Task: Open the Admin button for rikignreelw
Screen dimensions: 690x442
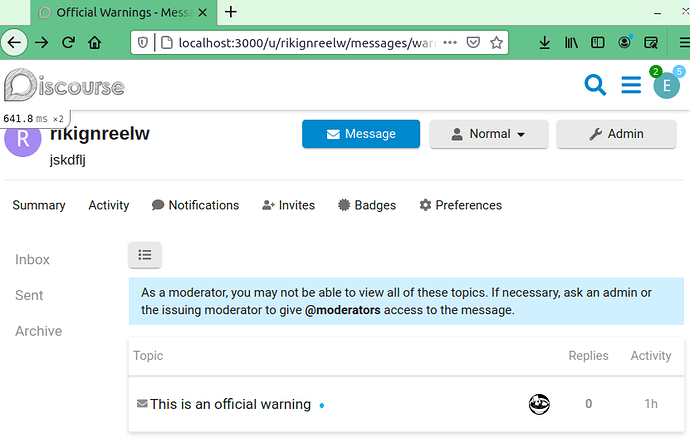Action: [x=616, y=134]
